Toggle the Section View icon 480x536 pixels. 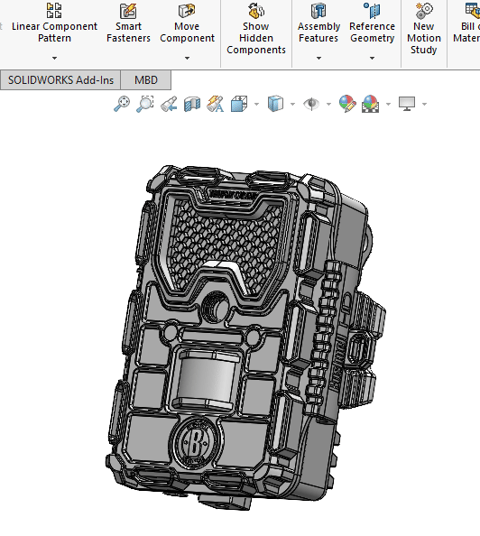point(192,104)
